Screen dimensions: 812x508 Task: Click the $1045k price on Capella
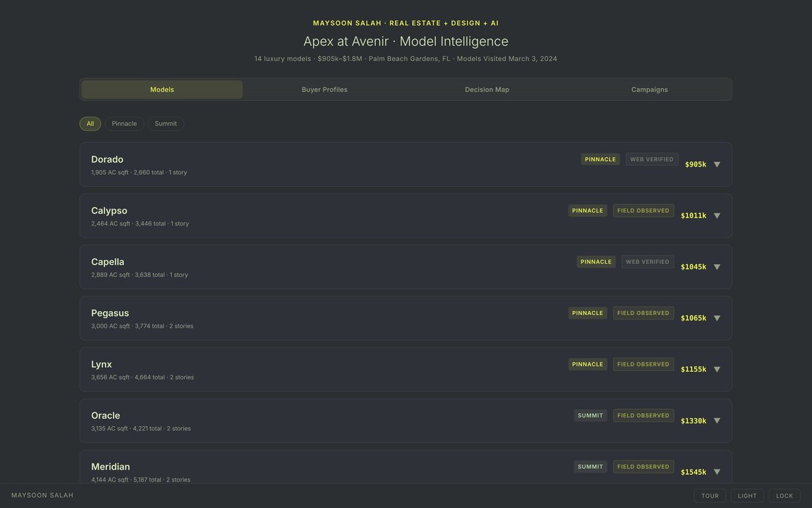[x=694, y=267]
